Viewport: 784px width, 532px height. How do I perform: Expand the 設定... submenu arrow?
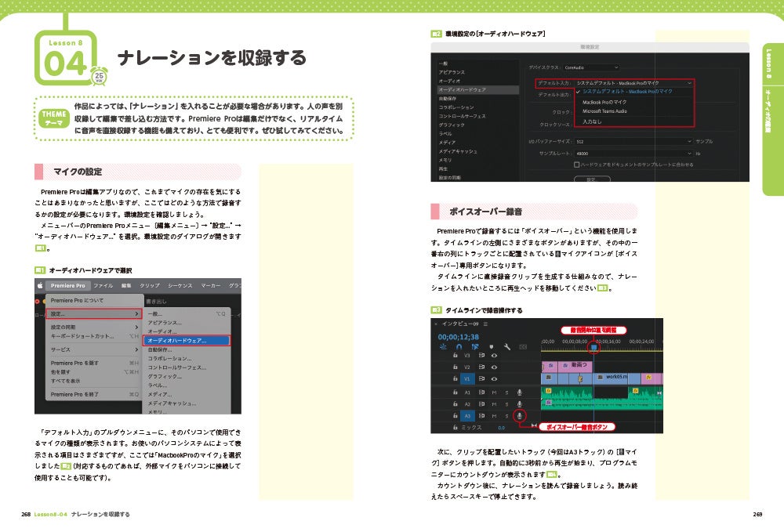click(136, 313)
